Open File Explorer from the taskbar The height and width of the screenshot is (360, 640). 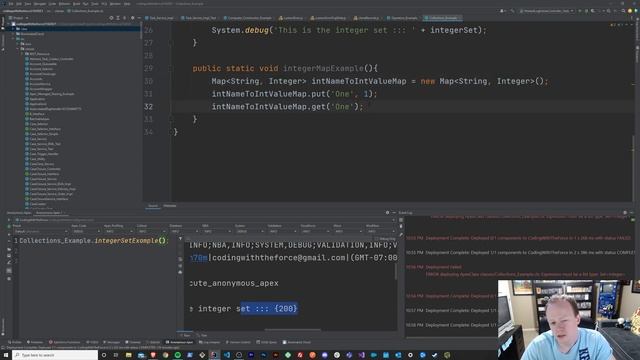pyautogui.click(x=128, y=355)
